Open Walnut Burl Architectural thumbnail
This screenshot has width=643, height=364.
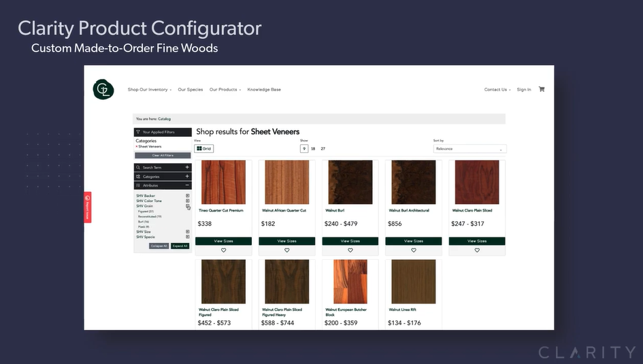tap(414, 182)
